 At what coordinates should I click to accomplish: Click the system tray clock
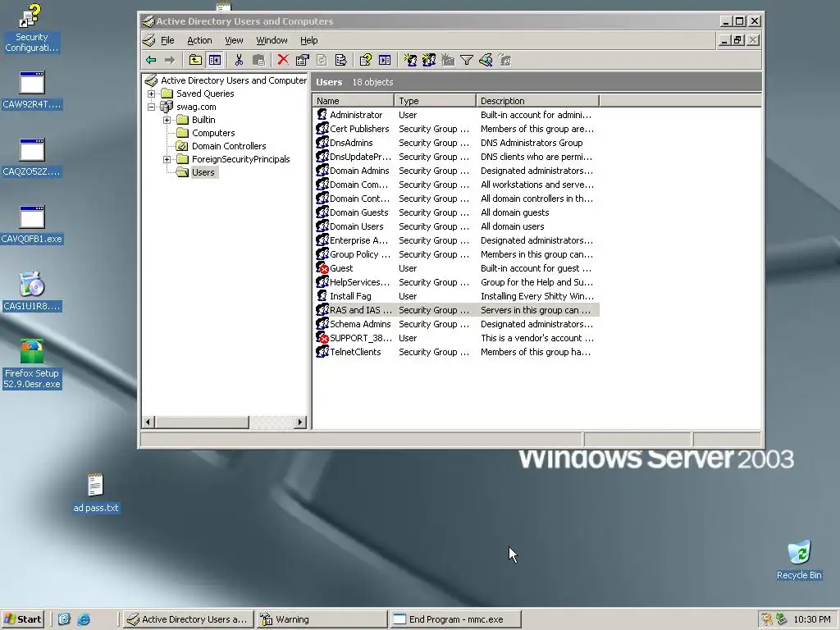point(811,619)
